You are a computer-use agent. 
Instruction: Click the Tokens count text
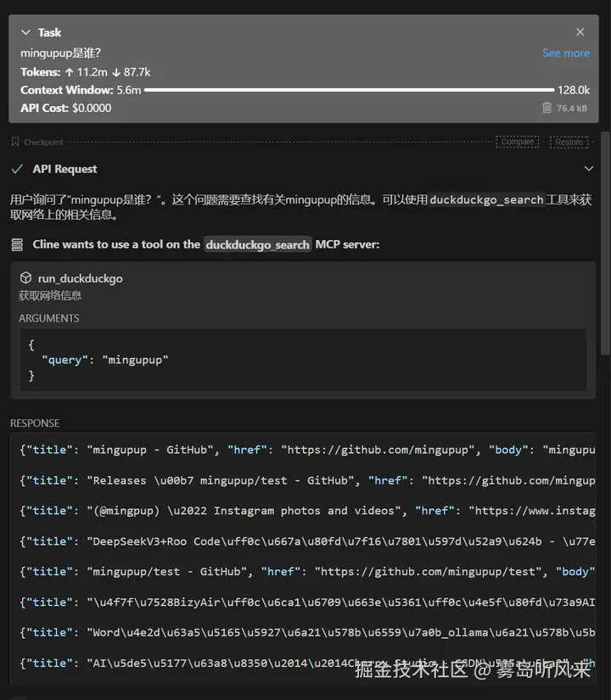[x=86, y=72]
